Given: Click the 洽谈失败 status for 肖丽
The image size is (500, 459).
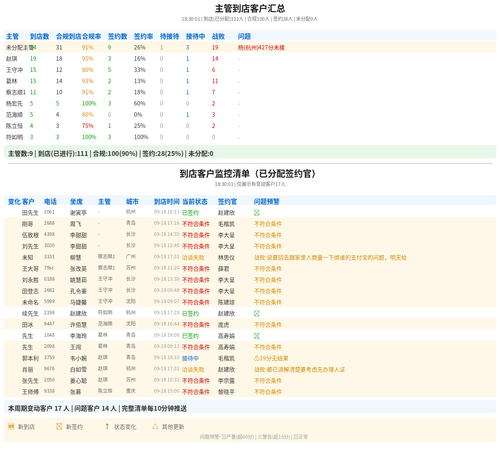Looking at the screenshot, I should pyautogui.click(x=193, y=369).
